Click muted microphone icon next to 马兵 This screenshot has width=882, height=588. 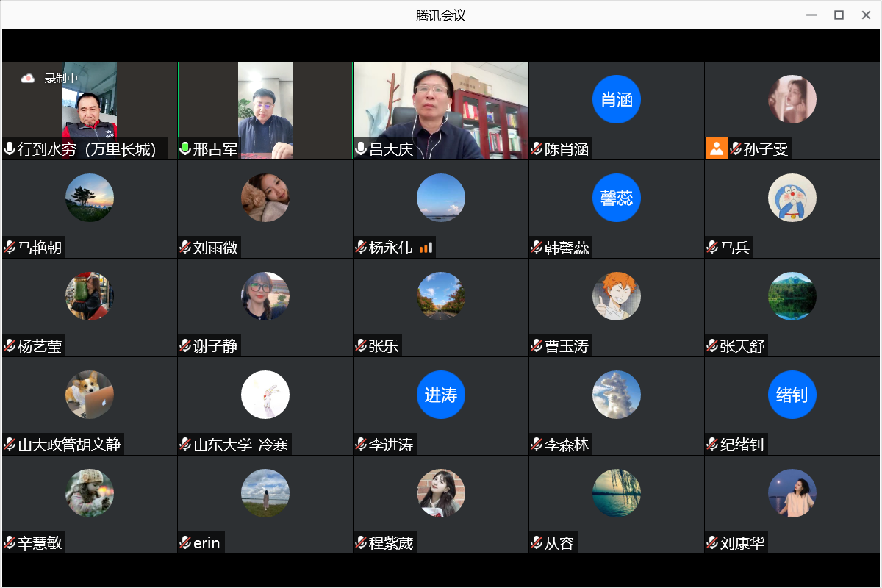click(x=712, y=248)
